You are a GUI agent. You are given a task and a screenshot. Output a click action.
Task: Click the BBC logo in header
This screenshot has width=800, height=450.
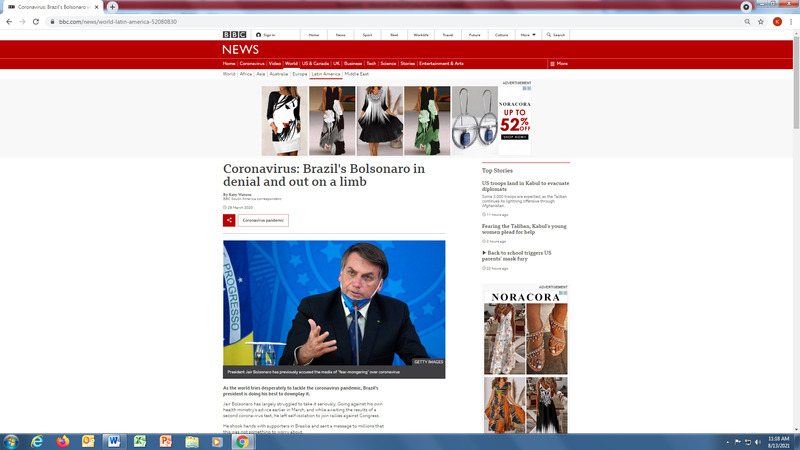click(232, 34)
